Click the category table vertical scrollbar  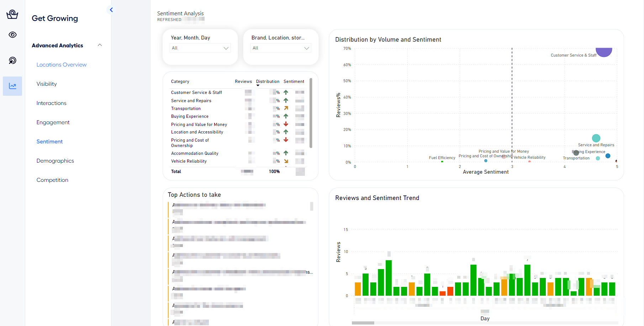click(311, 113)
